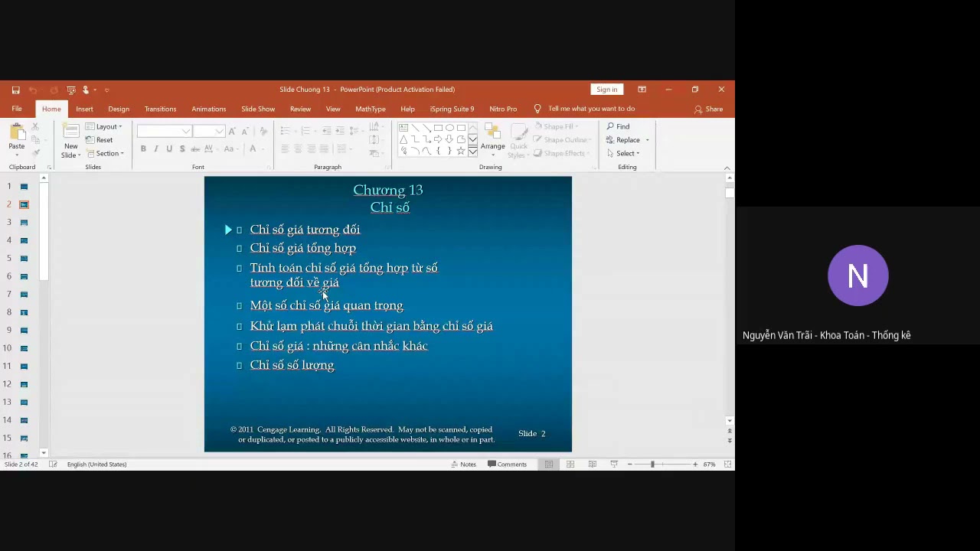
Task: Click Next Slide arrow on scrollbar
Action: (x=729, y=441)
